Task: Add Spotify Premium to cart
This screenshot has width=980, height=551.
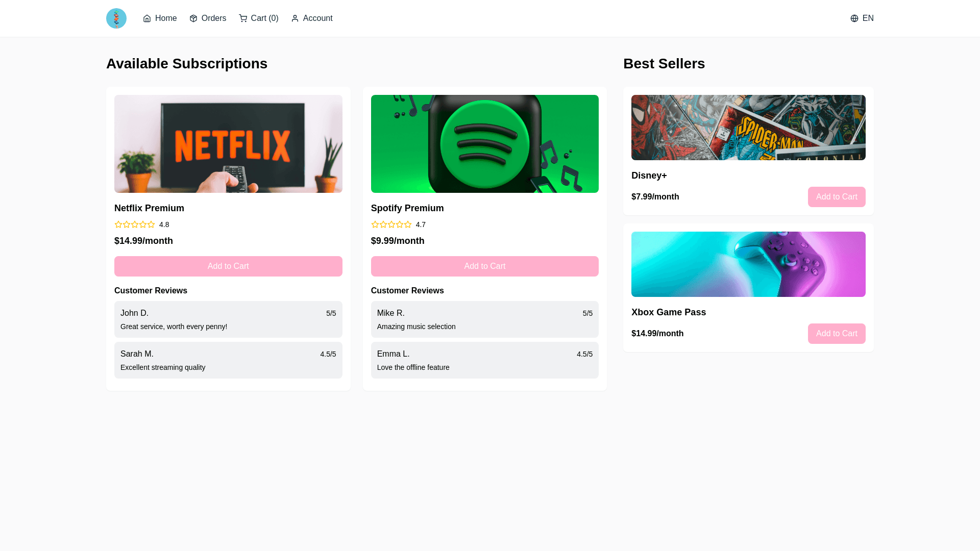Action: click(484, 266)
